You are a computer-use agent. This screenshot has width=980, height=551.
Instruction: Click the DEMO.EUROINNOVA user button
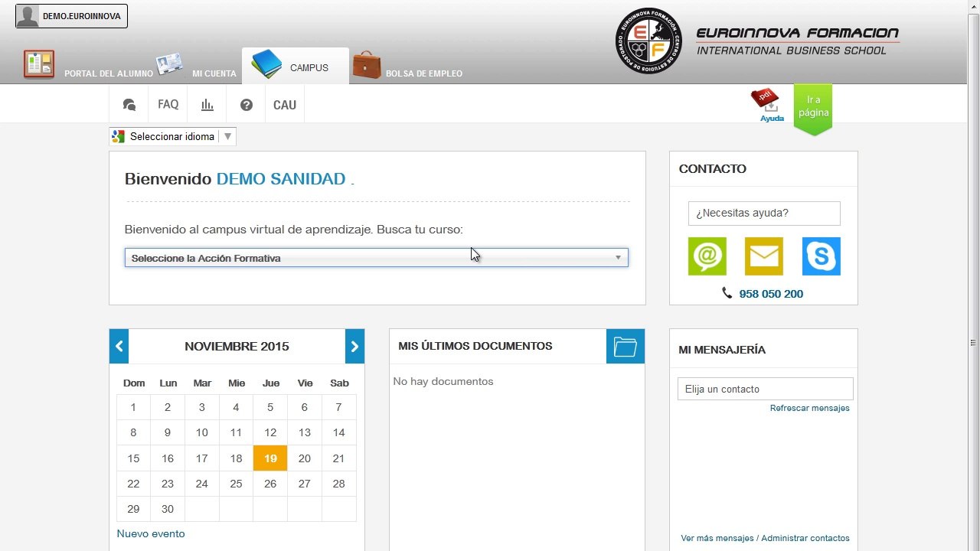[x=71, y=16]
